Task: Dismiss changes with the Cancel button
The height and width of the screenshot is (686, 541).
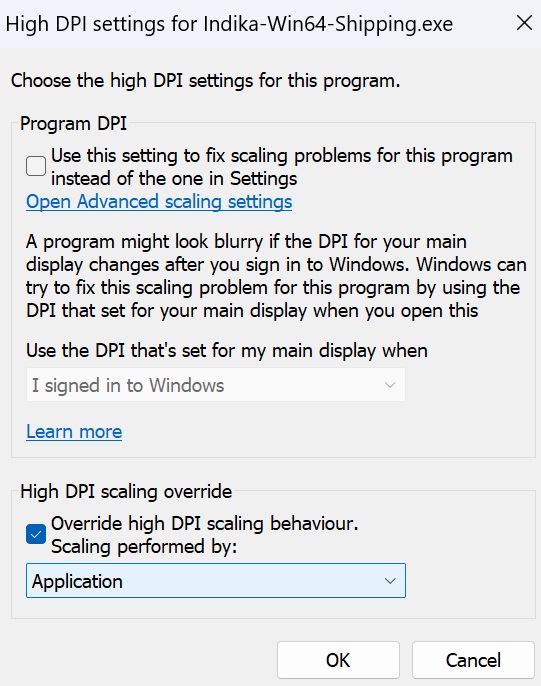Action: click(473, 660)
